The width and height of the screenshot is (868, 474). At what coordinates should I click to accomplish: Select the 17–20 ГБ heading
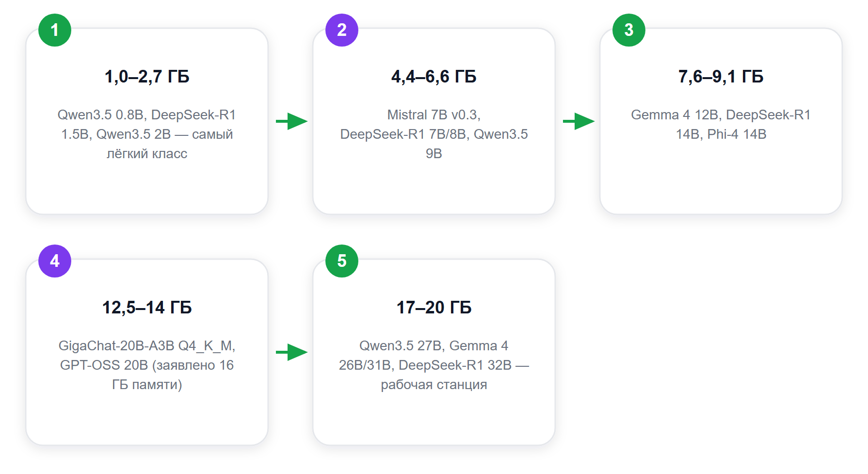(x=434, y=308)
